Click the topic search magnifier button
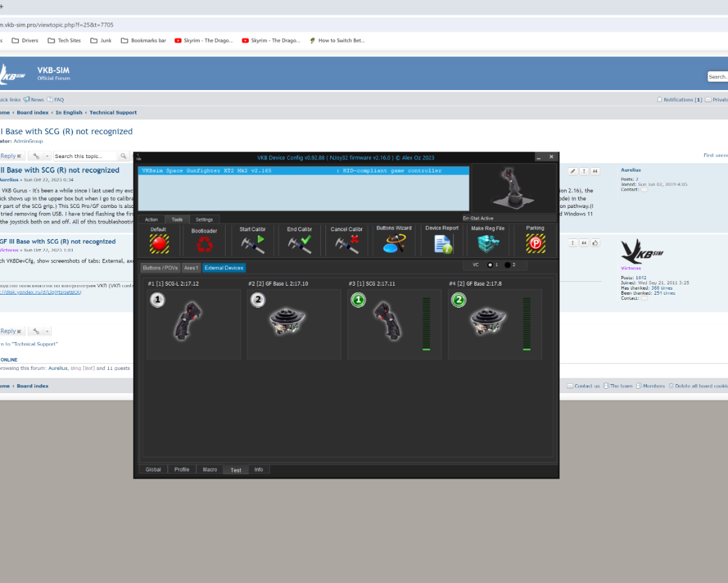 pos(123,156)
